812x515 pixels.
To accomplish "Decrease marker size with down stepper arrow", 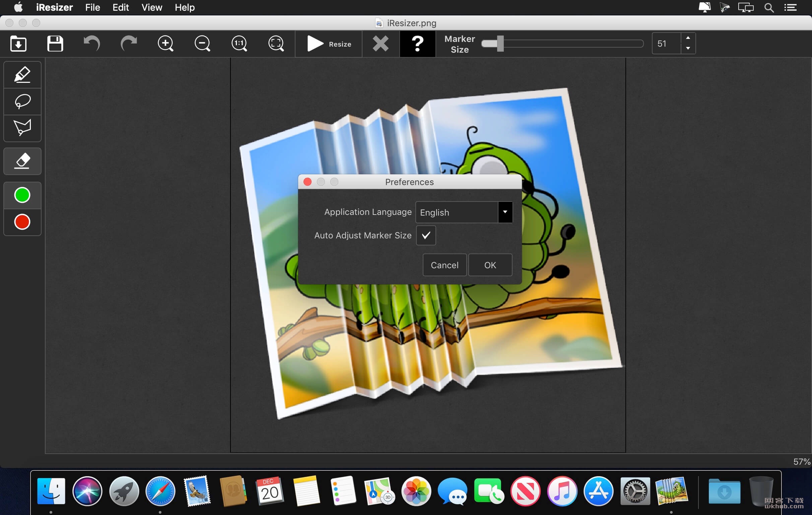I will [688, 49].
